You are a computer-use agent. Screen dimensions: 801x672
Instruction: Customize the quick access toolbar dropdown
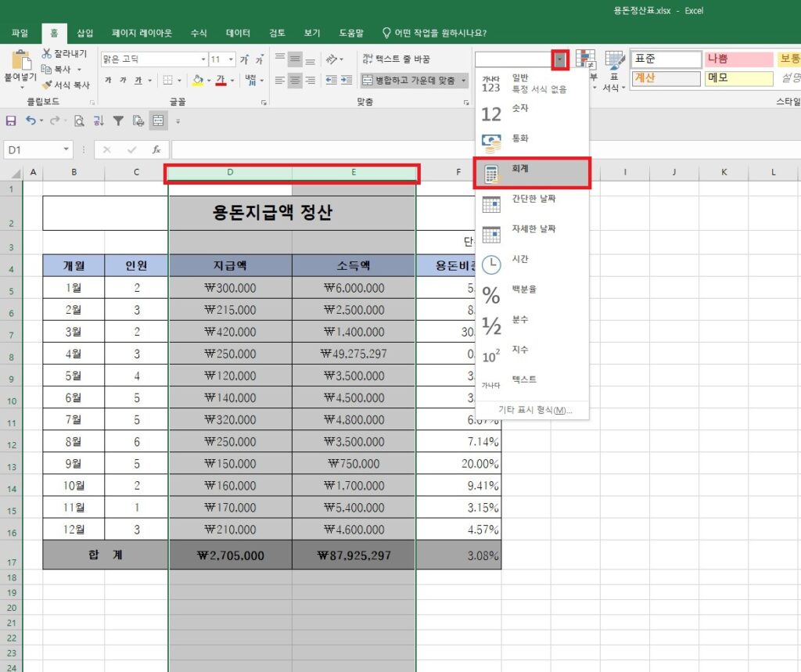pyautogui.click(x=178, y=121)
